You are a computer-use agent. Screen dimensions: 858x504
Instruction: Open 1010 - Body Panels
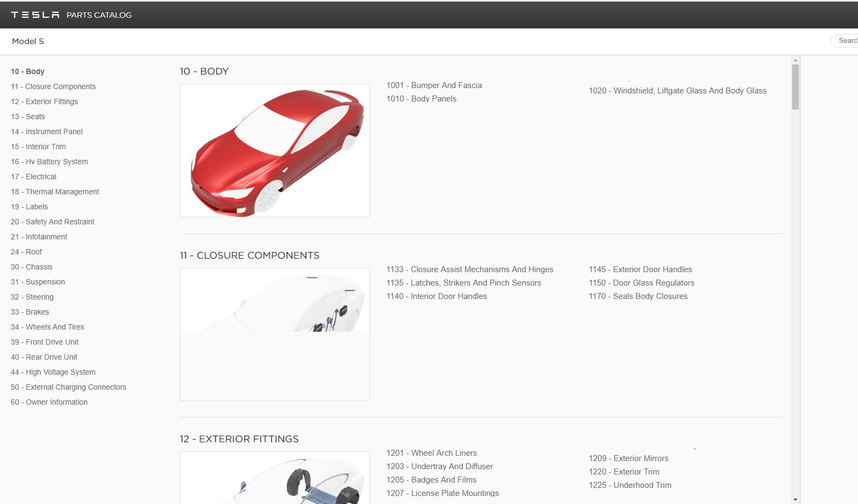coord(421,99)
